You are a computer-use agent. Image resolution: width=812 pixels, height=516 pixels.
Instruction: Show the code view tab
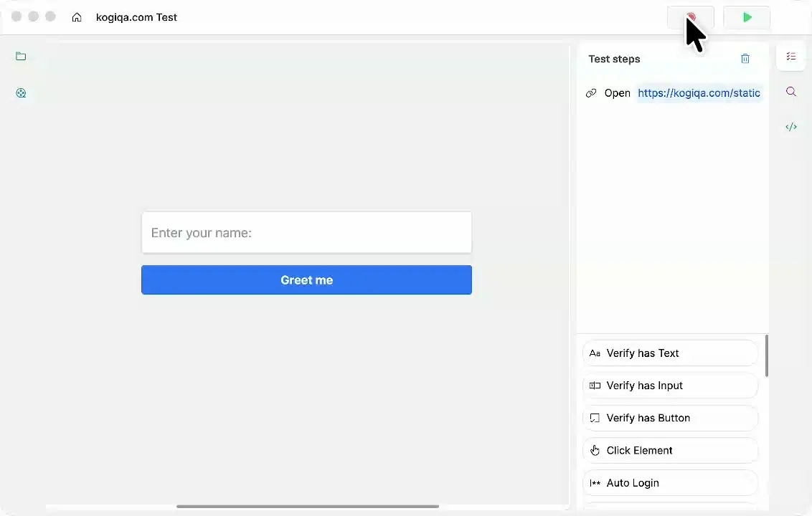point(791,127)
